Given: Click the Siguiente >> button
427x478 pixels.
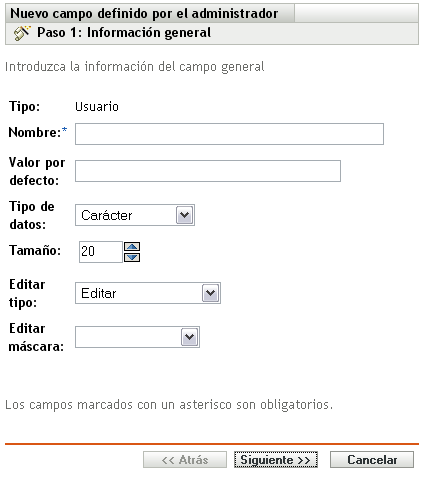Looking at the screenshot, I should tap(276, 460).
